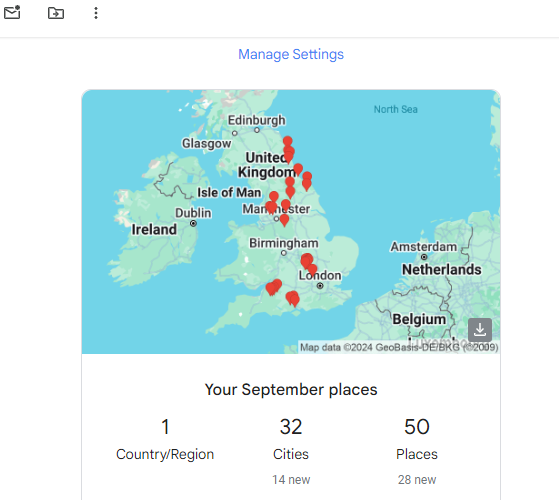559x500 pixels.
Task: Select the London city marker dot
Action: tap(320, 286)
